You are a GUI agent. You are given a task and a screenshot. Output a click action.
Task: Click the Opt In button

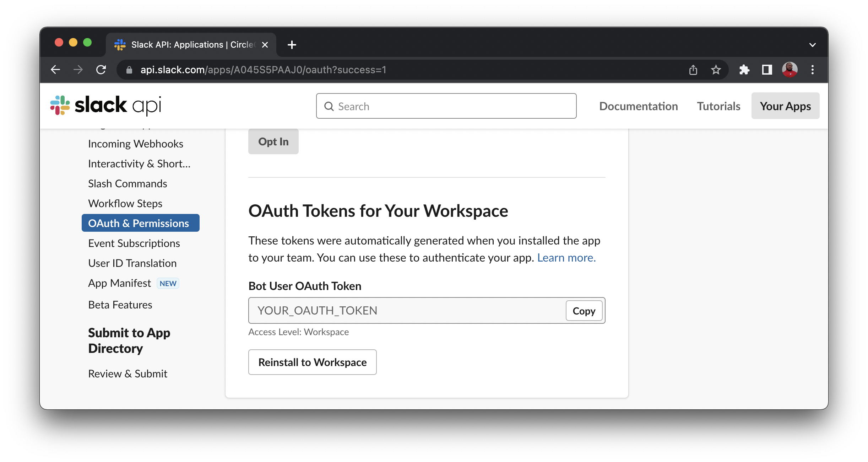(273, 141)
